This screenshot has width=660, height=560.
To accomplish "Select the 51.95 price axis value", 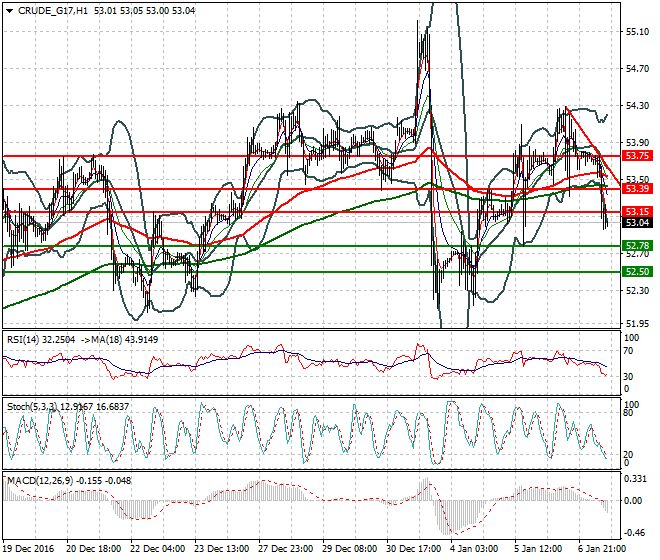I will point(637,323).
